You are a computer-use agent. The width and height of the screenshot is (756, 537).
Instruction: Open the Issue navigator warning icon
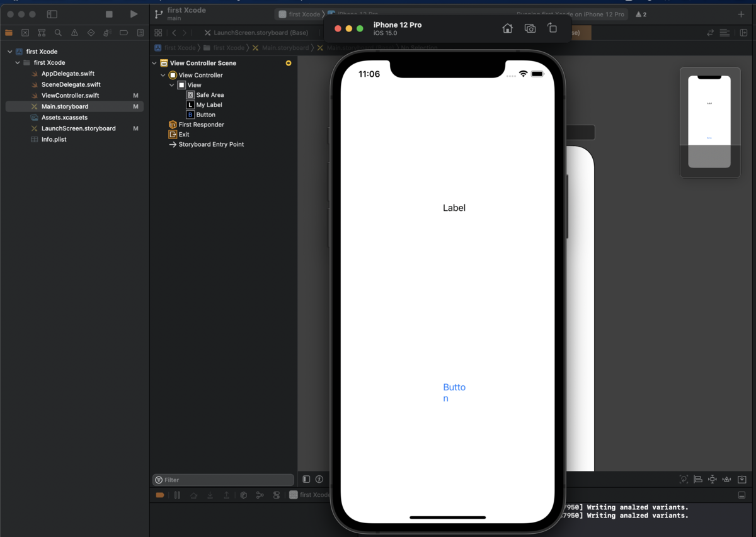[x=74, y=33]
